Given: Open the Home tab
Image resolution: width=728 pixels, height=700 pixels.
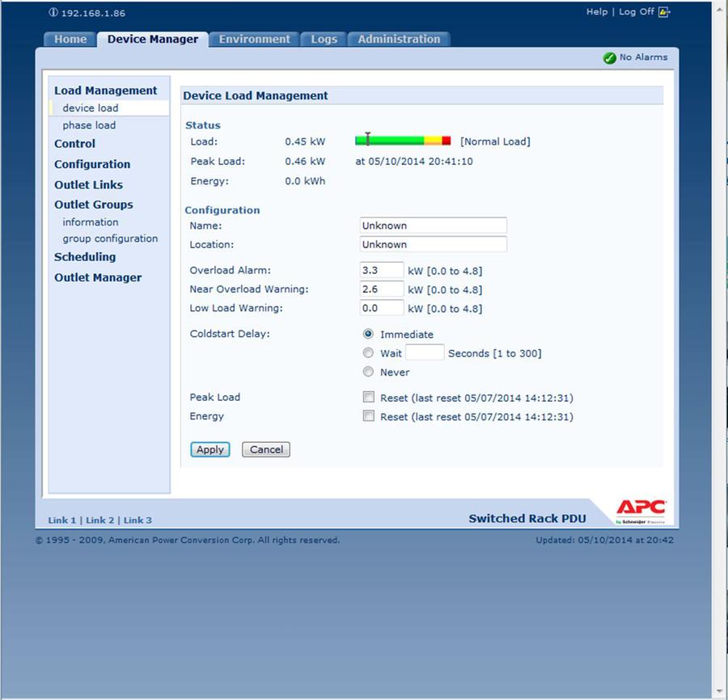Looking at the screenshot, I should click(70, 40).
